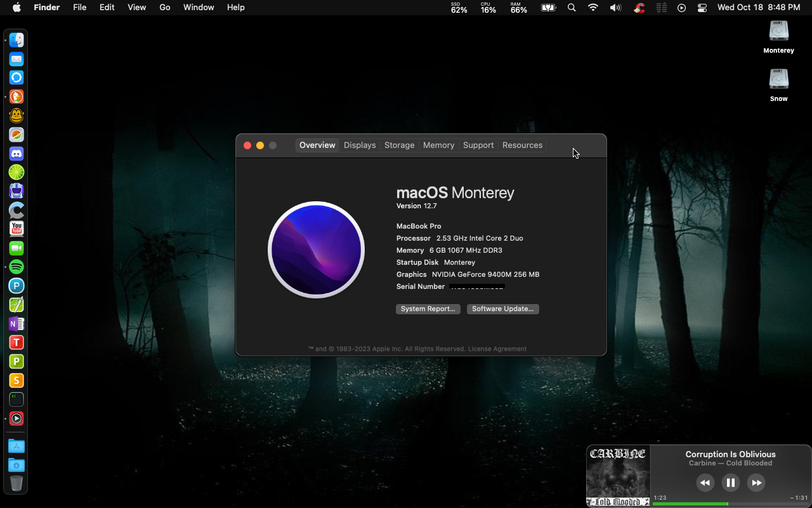Screen dimensions: 812x508
Task: Open the View menu
Action: tap(136, 8)
